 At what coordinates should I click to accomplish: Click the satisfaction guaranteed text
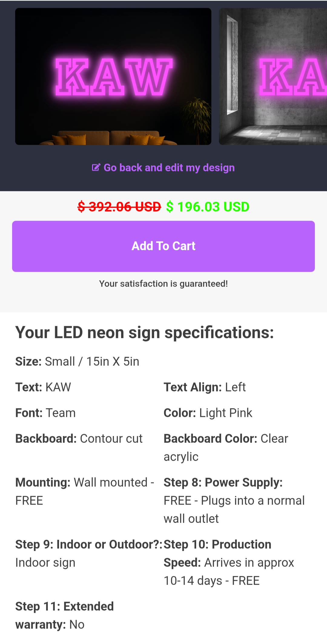click(163, 284)
